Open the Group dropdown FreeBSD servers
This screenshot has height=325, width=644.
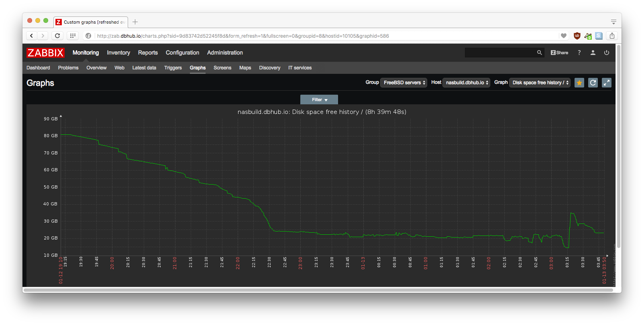click(x=404, y=83)
